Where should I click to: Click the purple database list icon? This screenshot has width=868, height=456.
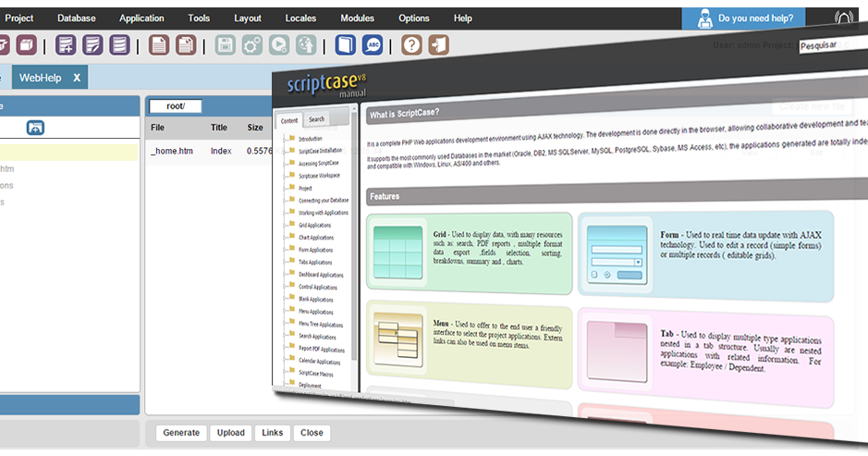119,45
